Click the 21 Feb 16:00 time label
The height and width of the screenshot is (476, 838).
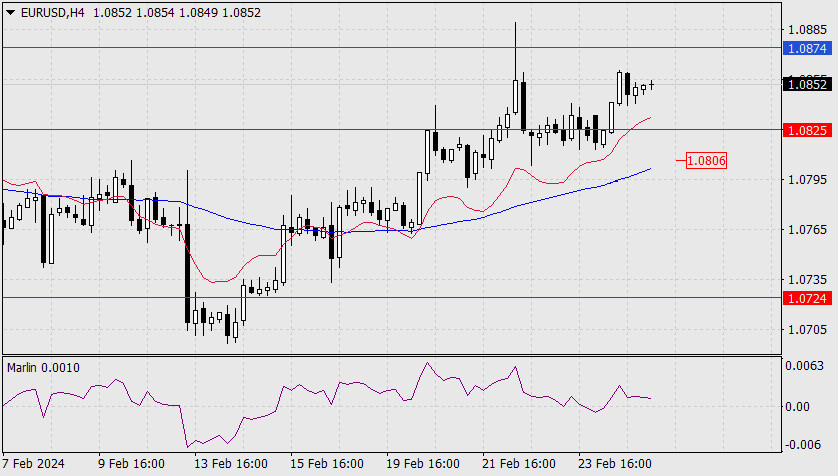(519, 463)
